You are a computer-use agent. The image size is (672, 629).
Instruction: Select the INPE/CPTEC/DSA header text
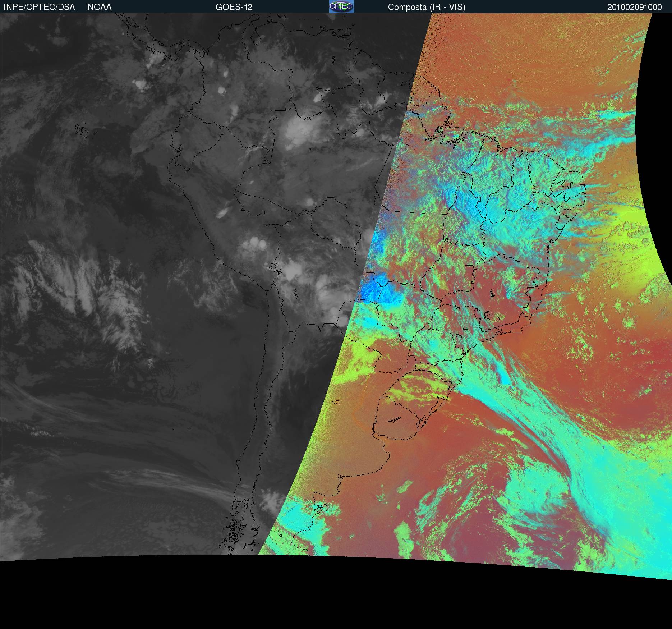coord(39,7)
